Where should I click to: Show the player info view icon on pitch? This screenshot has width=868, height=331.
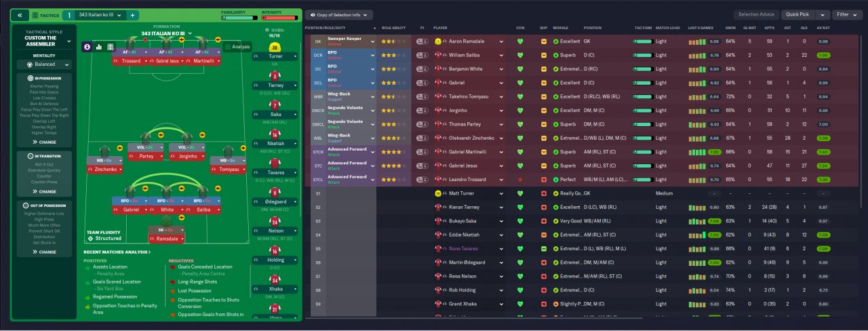coord(87,47)
